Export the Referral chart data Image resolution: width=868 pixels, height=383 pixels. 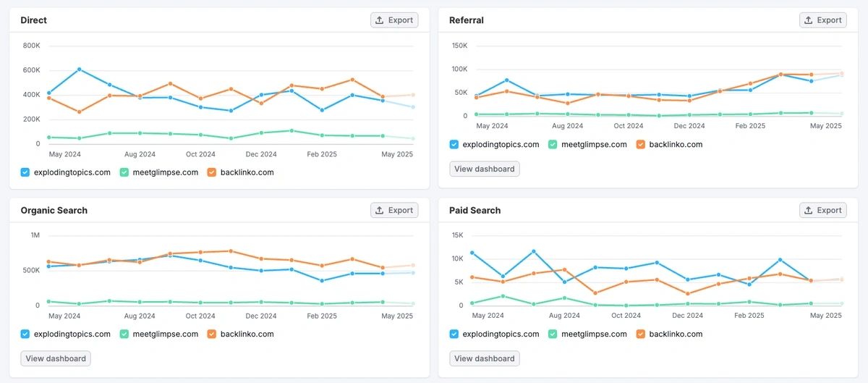(823, 20)
